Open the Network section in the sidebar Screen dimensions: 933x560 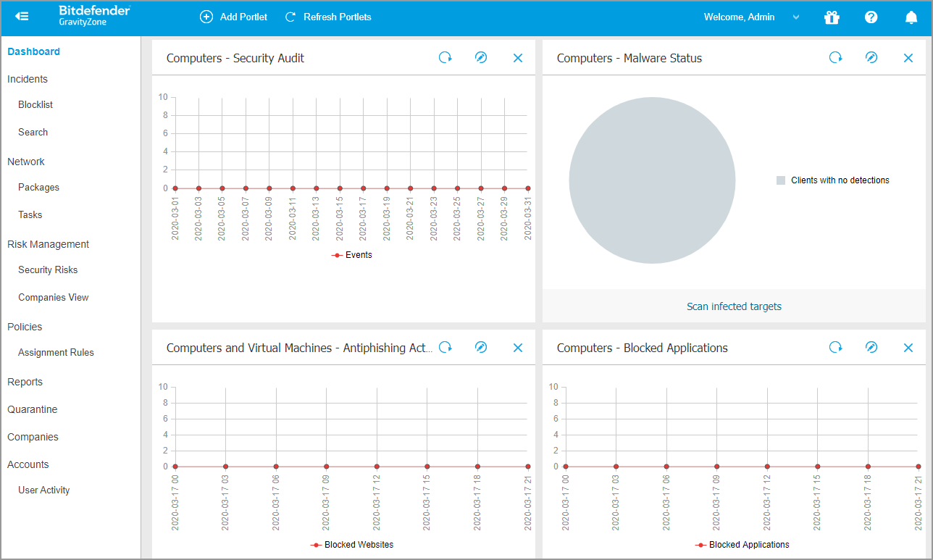(x=26, y=162)
